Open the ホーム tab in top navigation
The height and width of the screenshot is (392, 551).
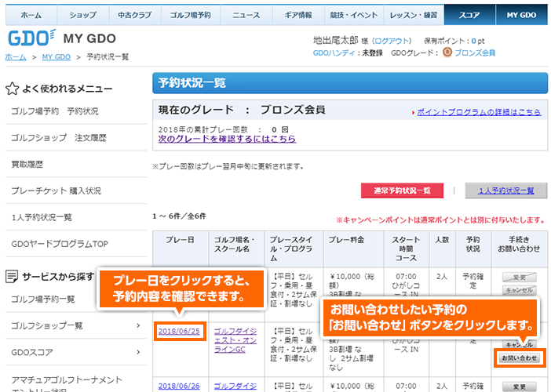coord(31,15)
